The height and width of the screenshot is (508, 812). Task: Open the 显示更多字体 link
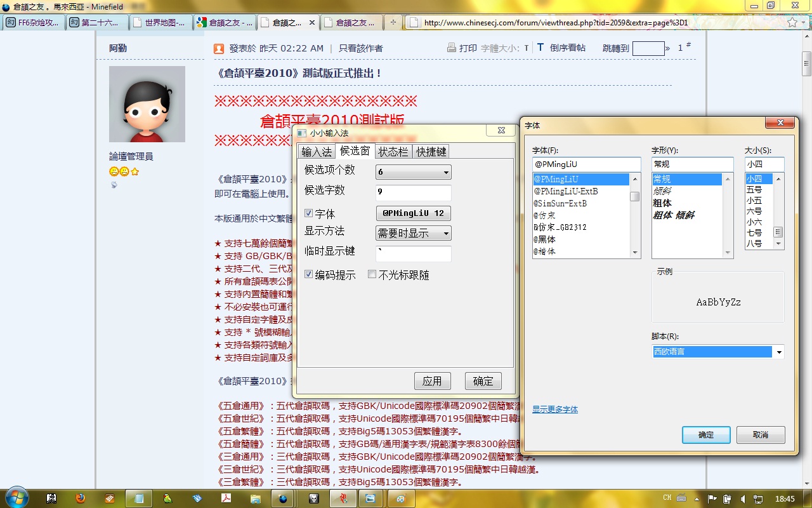pos(555,410)
